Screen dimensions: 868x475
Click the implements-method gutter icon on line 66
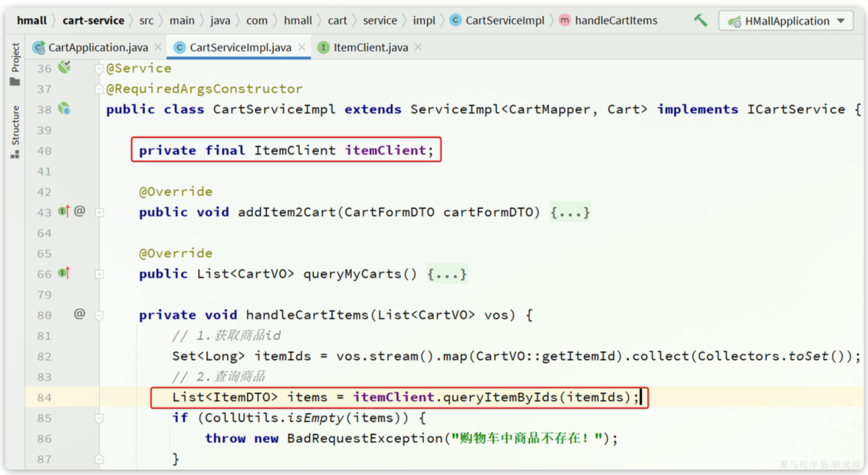point(64,273)
